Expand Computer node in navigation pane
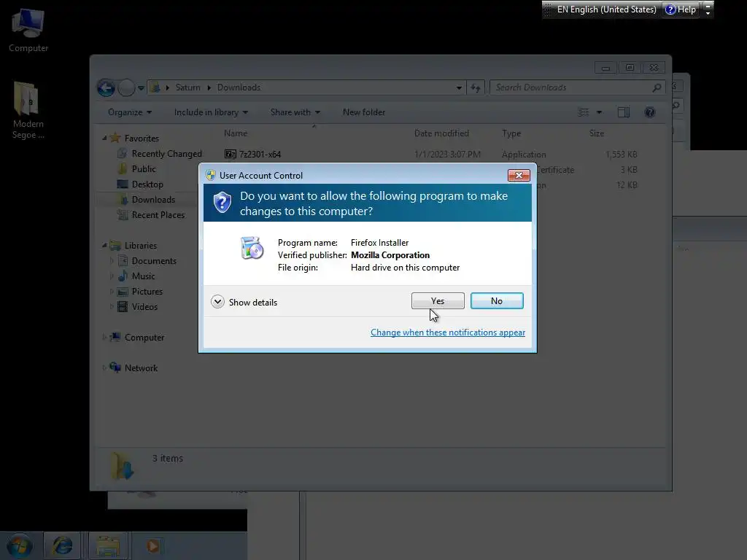This screenshot has width=747, height=560. click(104, 337)
